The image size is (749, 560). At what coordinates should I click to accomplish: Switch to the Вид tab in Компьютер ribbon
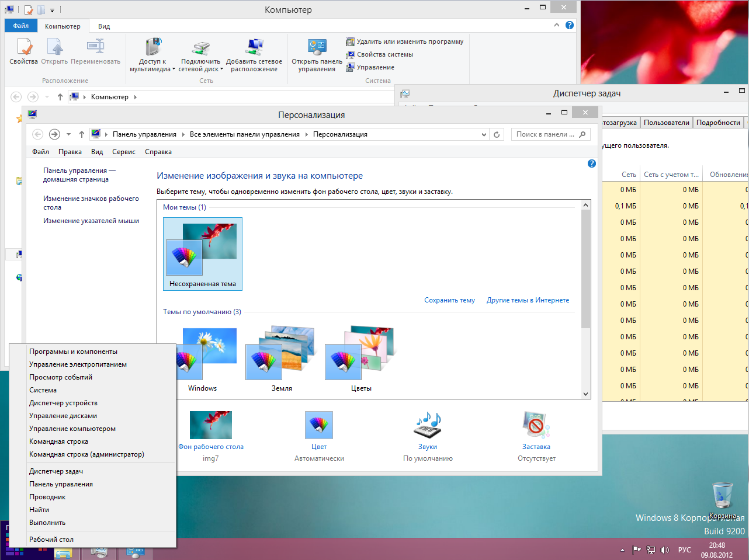[104, 26]
